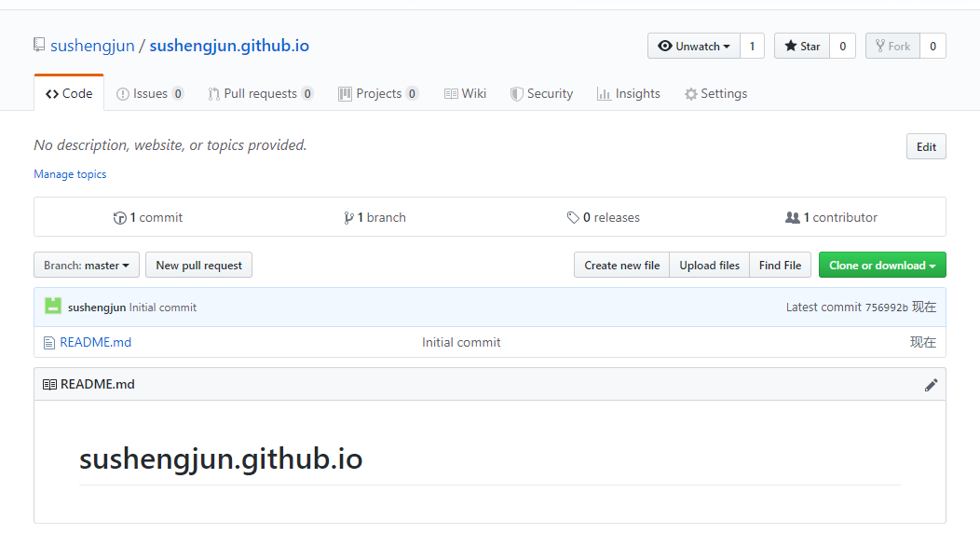
Task: Click Upload files button
Action: tap(709, 265)
